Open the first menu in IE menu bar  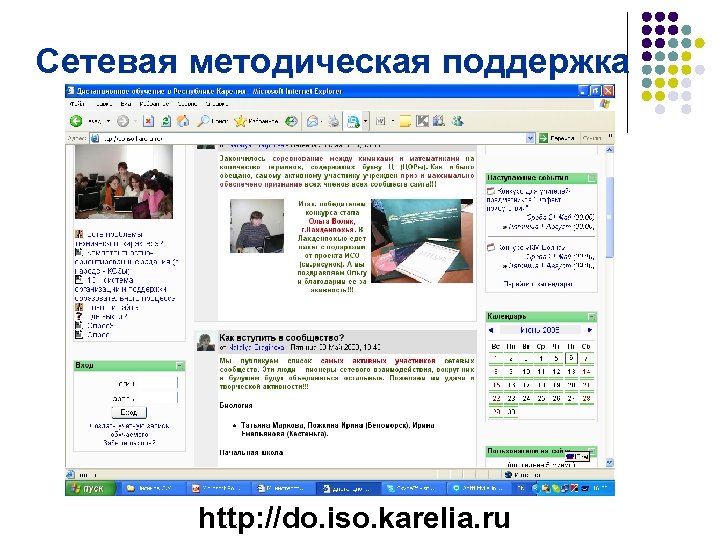[77, 104]
